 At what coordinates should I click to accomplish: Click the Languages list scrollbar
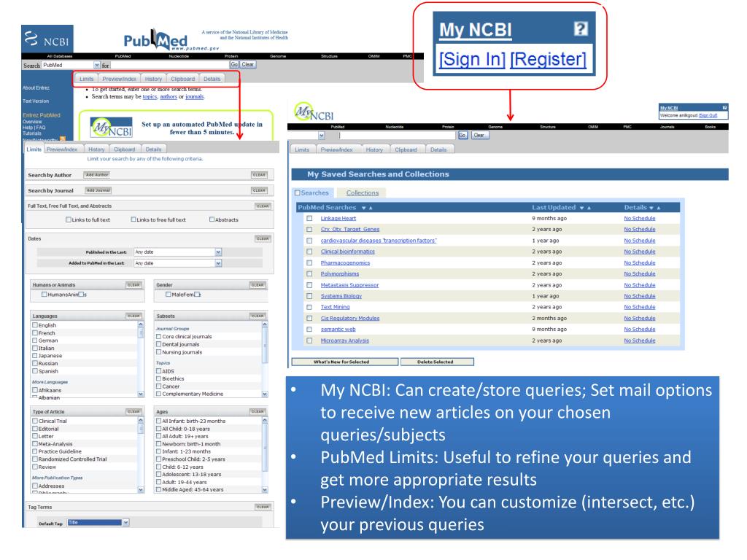pyautogui.click(x=141, y=359)
